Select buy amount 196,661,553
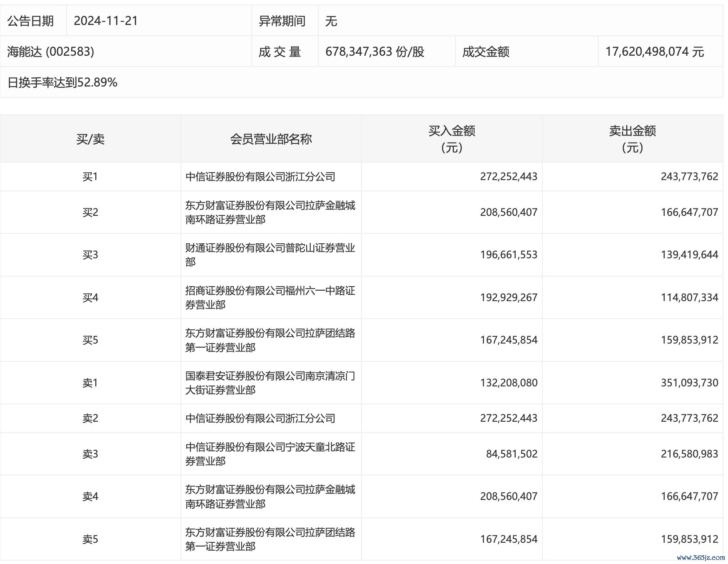 [509, 255]
